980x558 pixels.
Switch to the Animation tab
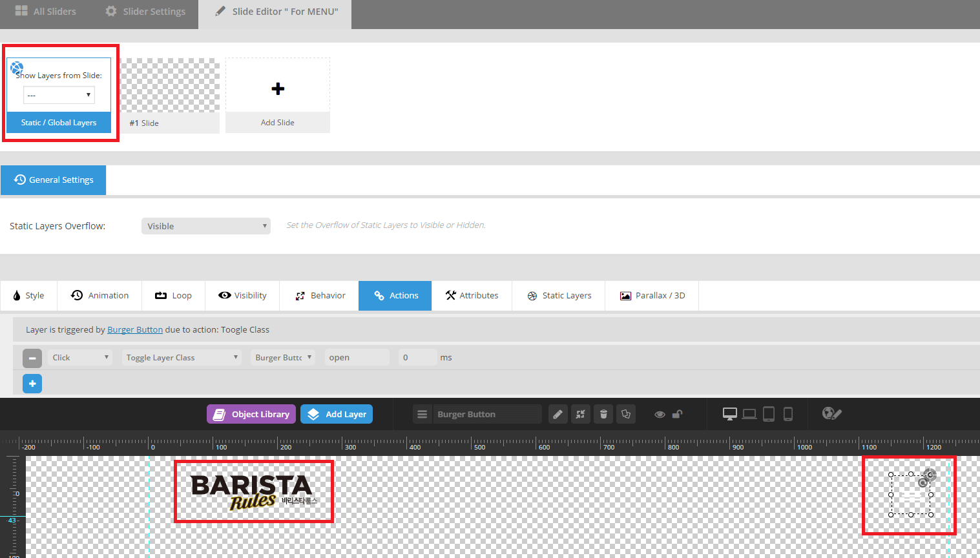click(x=99, y=296)
